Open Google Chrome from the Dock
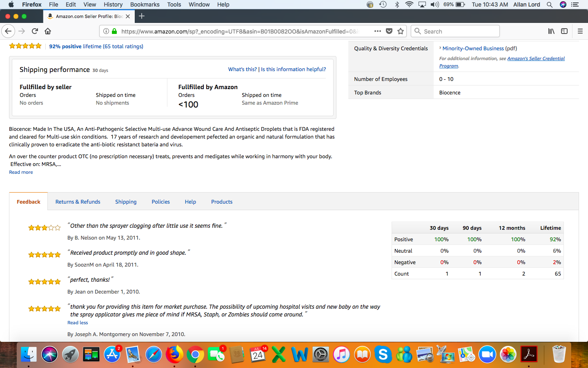This screenshot has height=368, width=588. 195,354
